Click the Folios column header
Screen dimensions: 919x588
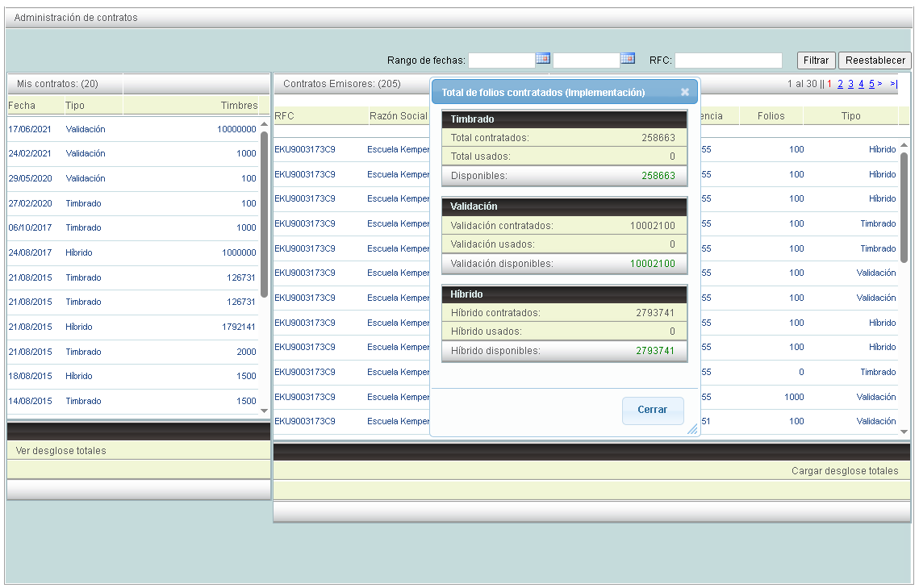pyautogui.click(x=771, y=116)
